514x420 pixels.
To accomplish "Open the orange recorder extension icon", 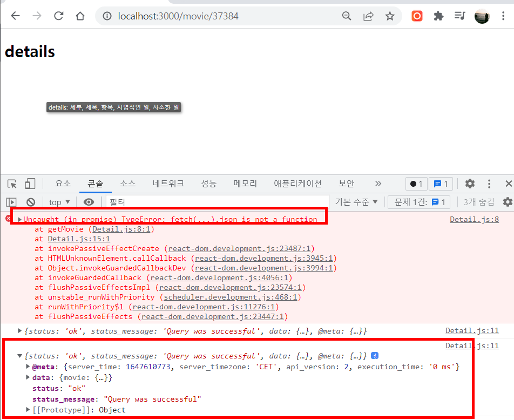I will 417,16.
